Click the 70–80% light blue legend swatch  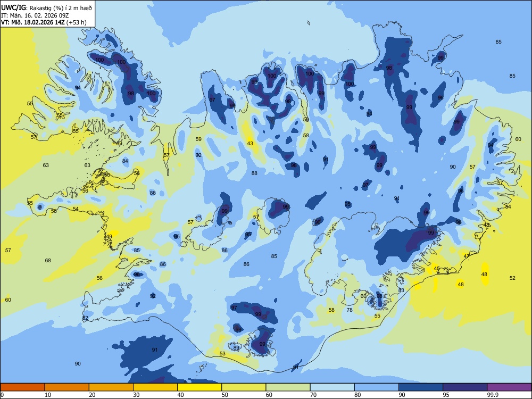(x=332, y=387)
